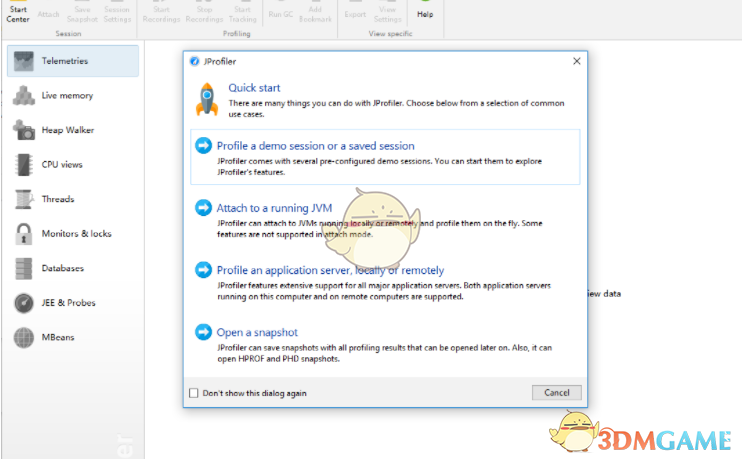Click arrow icon for Profile a demo session
The width and height of the screenshot is (742, 459).
(x=203, y=146)
